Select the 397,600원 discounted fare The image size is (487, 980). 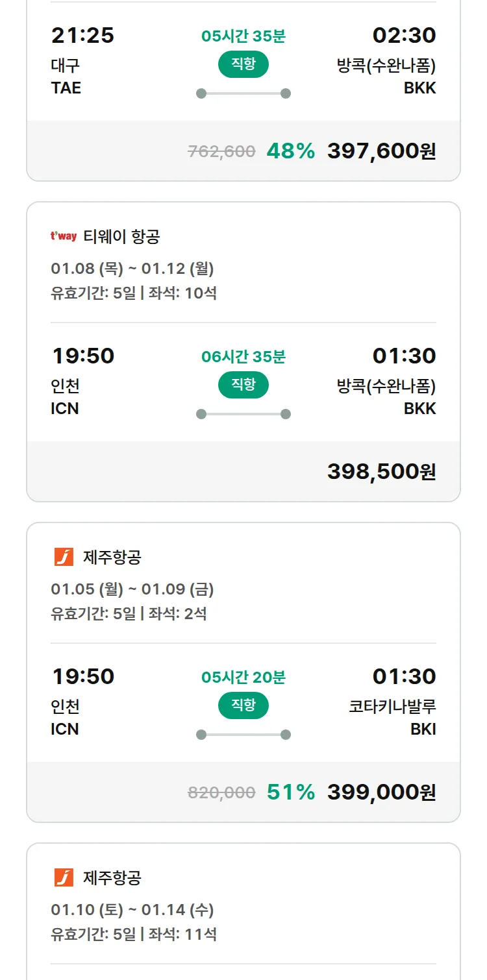pos(381,151)
